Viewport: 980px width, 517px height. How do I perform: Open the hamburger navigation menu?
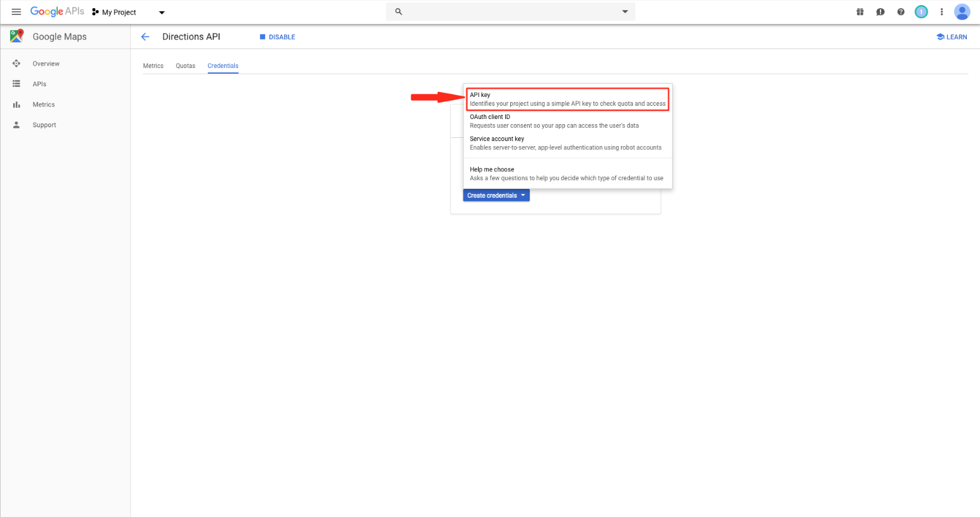[16, 12]
